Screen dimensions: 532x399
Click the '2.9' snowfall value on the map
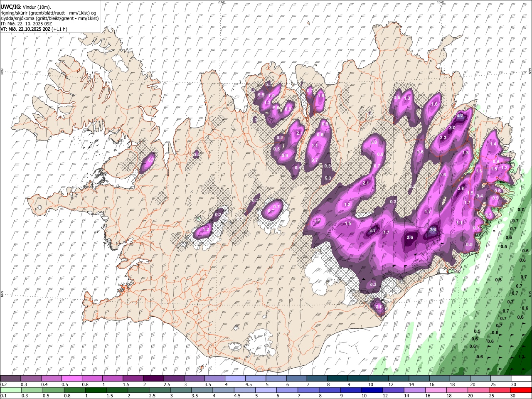pyautogui.click(x=461, y=189)
